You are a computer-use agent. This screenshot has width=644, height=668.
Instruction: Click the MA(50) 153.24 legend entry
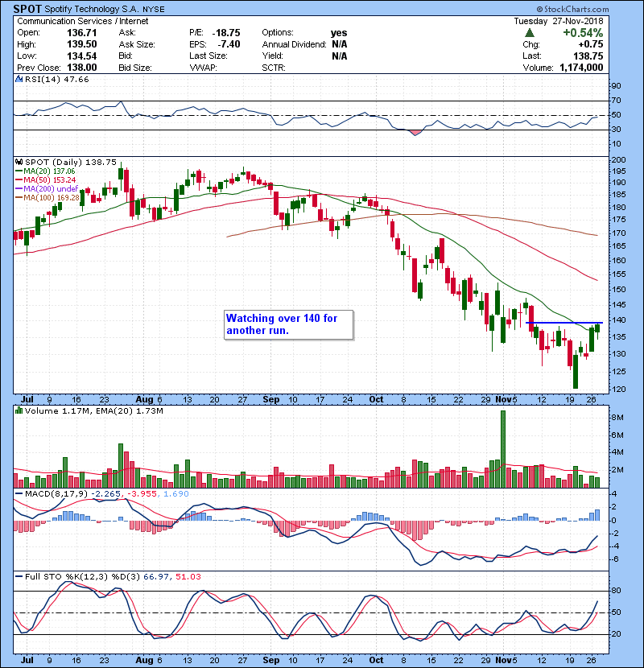(46, 179)
